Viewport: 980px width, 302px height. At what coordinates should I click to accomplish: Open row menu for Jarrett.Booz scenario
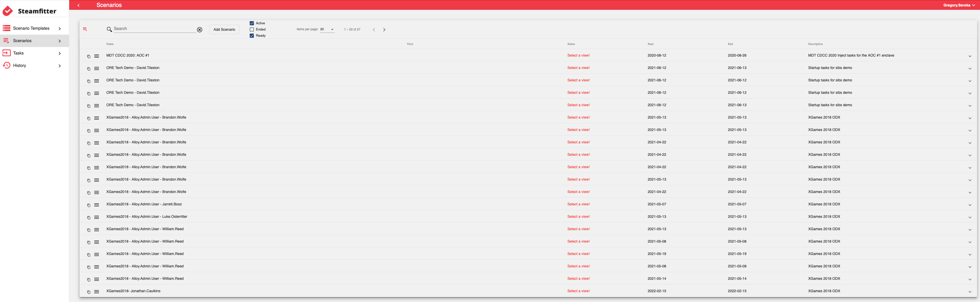[x=97, y=205]
